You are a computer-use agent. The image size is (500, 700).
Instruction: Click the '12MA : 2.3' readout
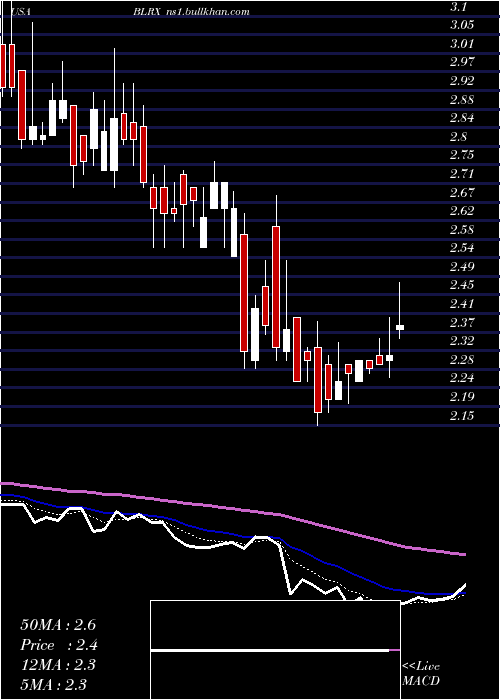(x=58, y=665)
